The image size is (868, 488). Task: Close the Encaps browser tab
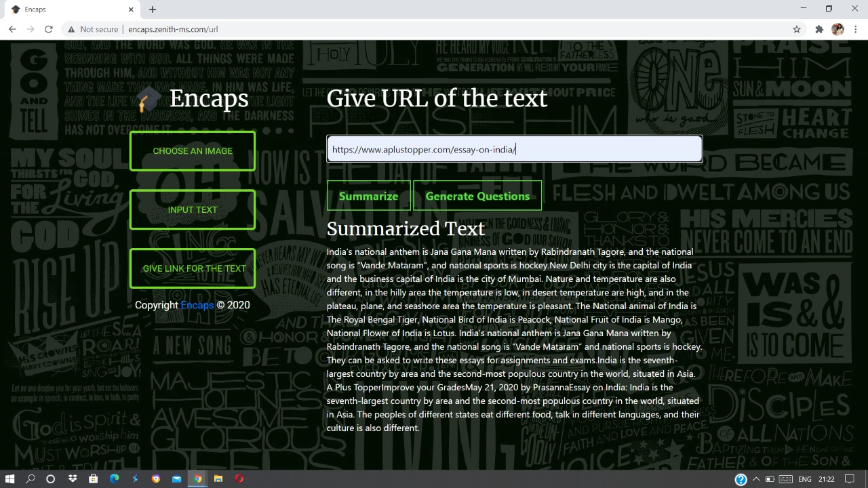[x=131, y=9]
